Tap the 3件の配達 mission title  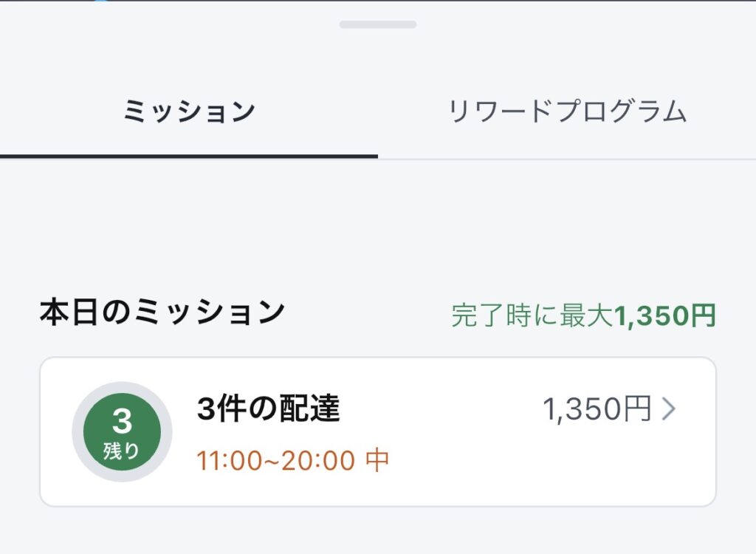click(268, 408)
